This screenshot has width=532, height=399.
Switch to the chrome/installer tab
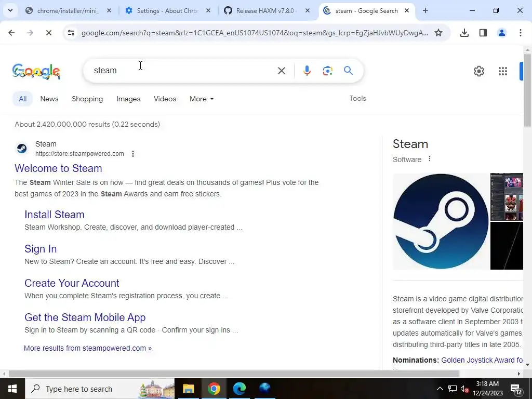68,10
